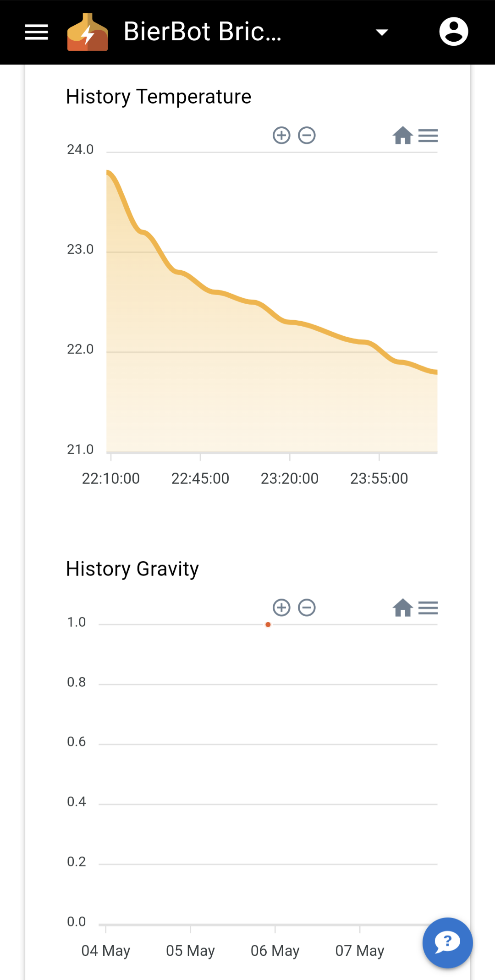Zoom in on the temperature chart
495x980 pixels.
(281, 136)
